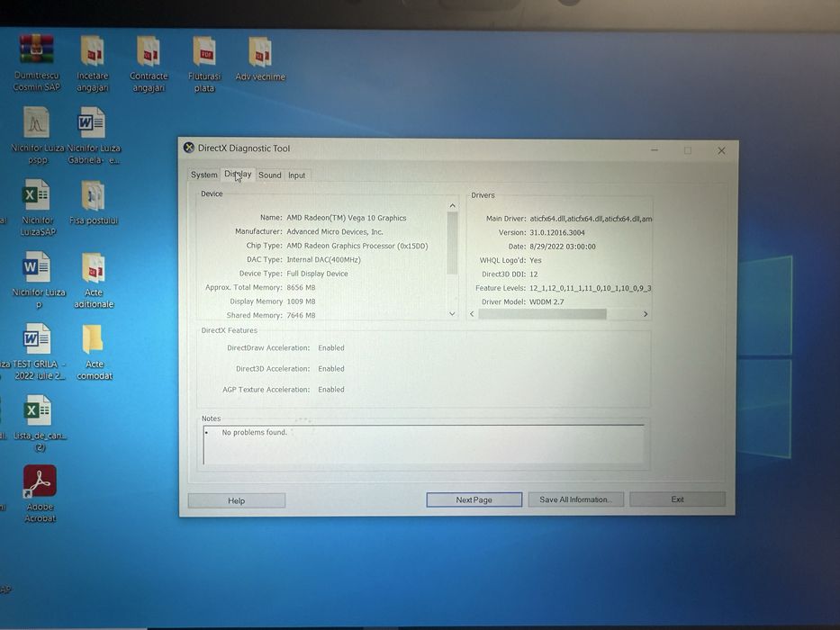Click the Next Page button
The width and height of the screenshot is (840, 630).
[x=474, y=499]
